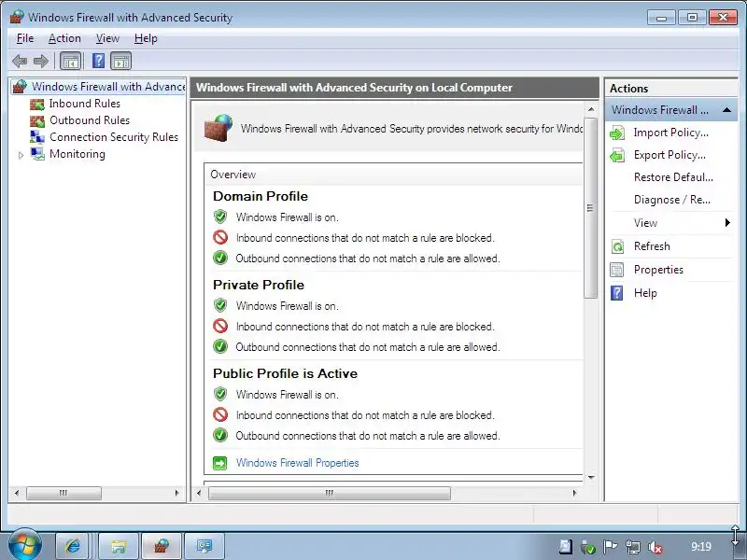The width and height of the screenshot is (747, 560).
Task: Click the Domain Profile heading
Action: point(261,196)
